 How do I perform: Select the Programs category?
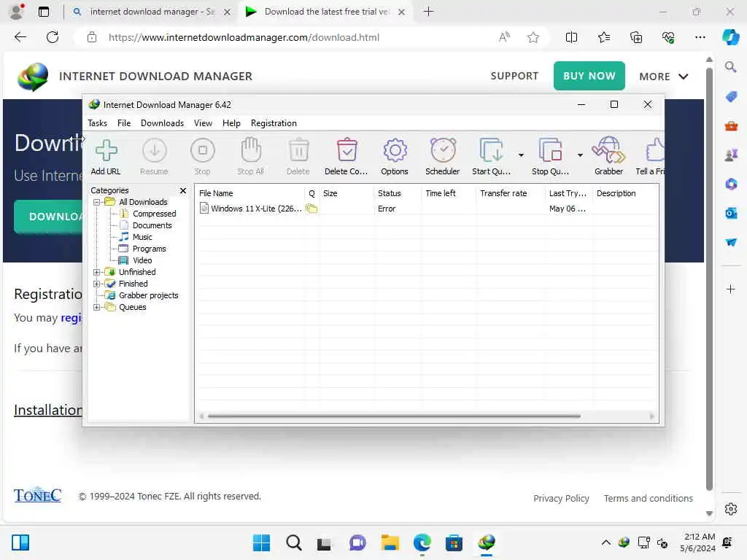149,249
